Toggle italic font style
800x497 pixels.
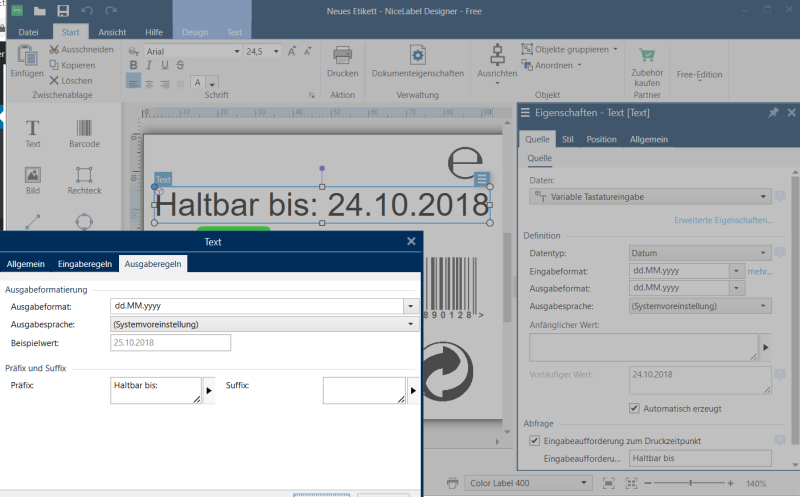149,65
